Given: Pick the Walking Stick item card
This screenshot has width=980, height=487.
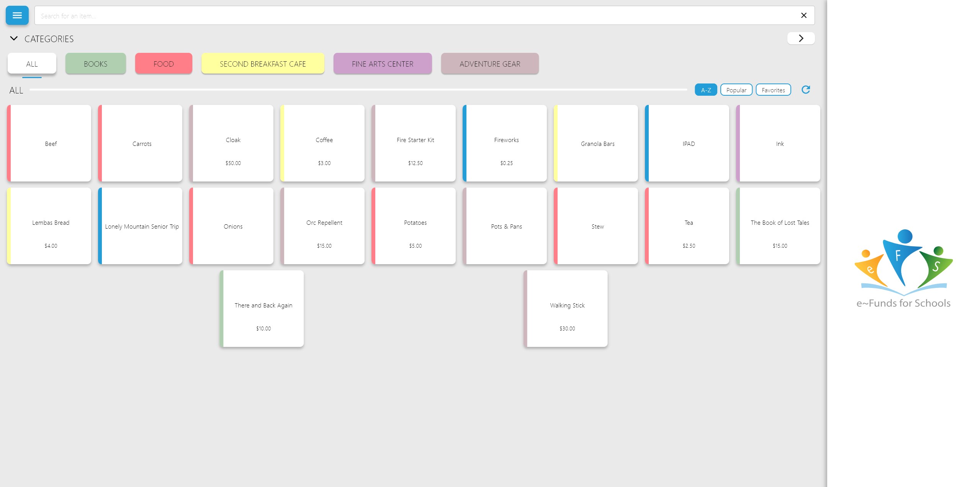Looking at the screenshot, I should (567, 309).
